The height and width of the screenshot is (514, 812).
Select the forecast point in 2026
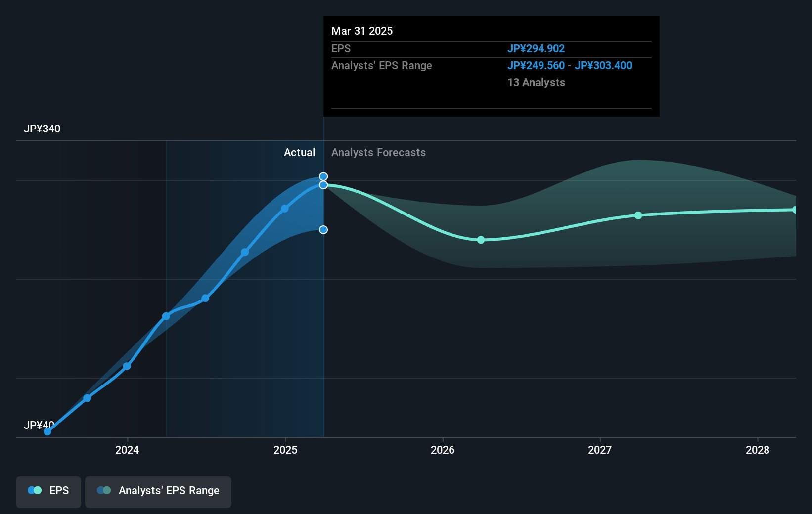[481, 240]
